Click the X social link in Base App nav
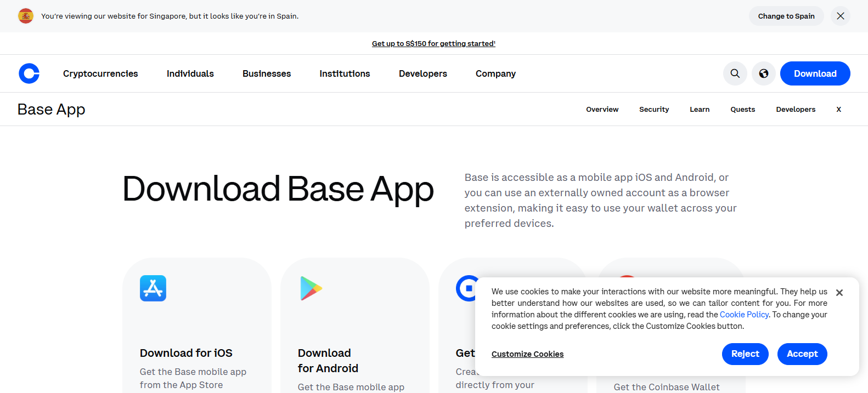Screen dimensions: 868x393 pos(838,110)
